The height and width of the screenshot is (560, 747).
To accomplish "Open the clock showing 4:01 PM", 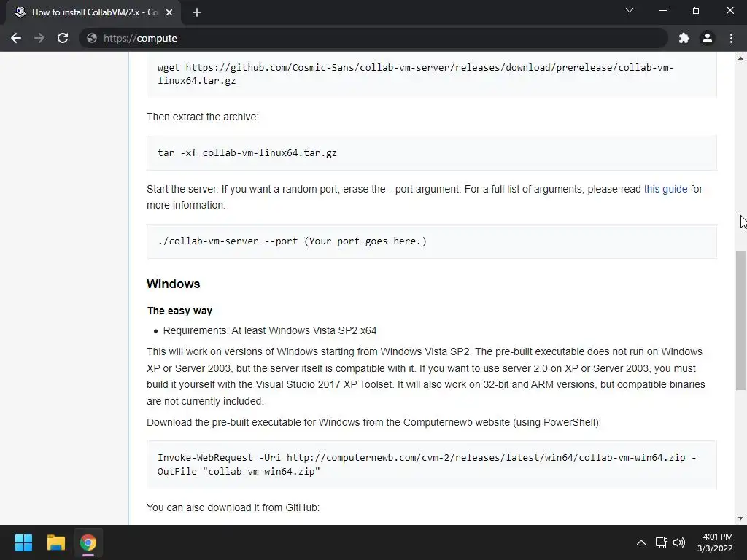I will (x=715, y=542).
